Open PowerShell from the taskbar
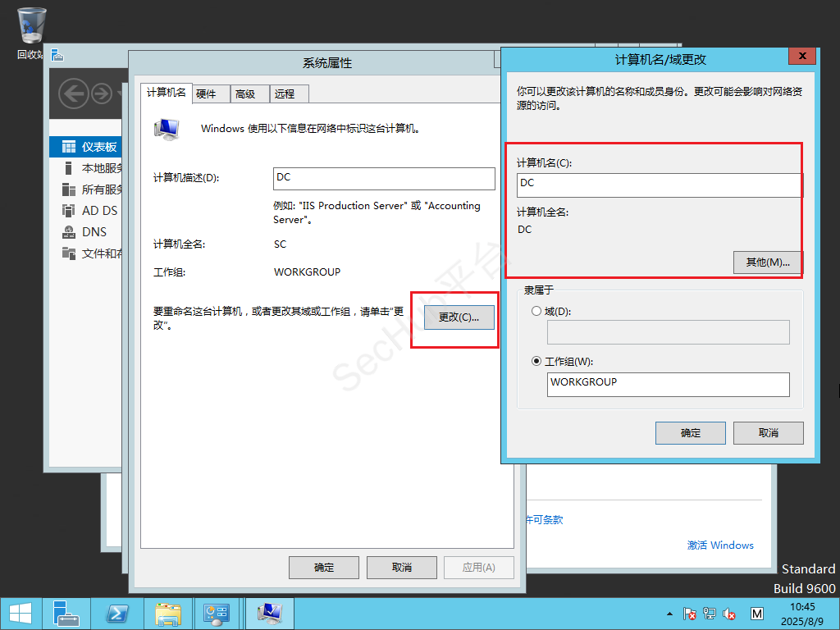Screen dimensions: 840x630 (116, 614)
